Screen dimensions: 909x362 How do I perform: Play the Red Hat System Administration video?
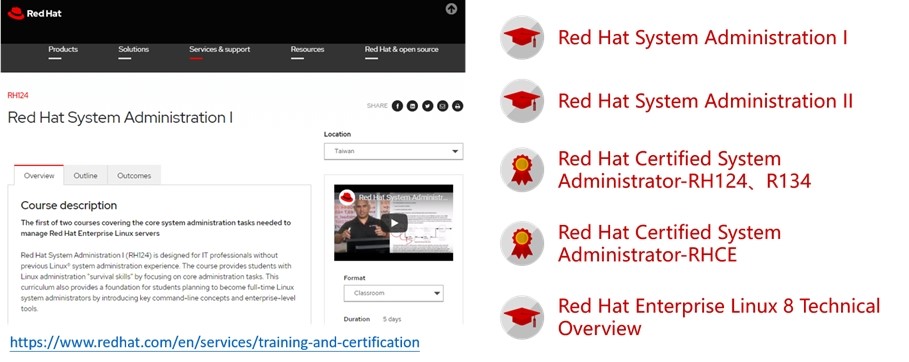[x=394, y=223]
